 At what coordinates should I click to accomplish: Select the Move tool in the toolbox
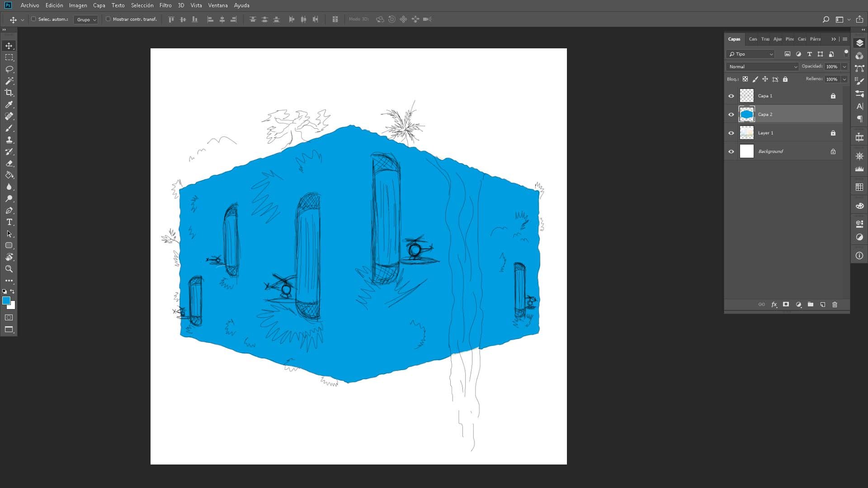(x=9, y=46)
